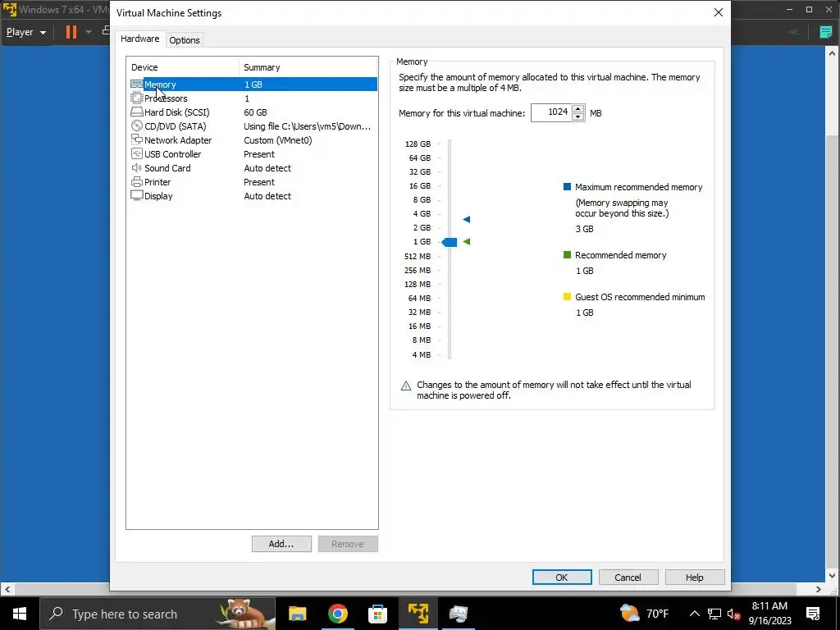Image resolution: width=840 pixels, height=630 pixels.
Task: Click the memory slider thumb at 1 GB
Action: [450, 242]
